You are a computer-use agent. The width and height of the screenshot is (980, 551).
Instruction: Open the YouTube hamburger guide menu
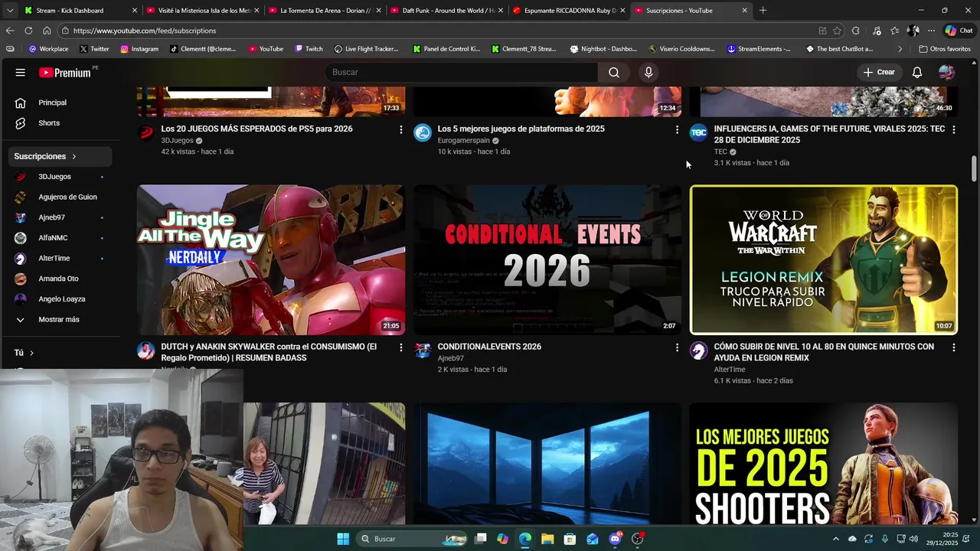[x=21, y=73]
